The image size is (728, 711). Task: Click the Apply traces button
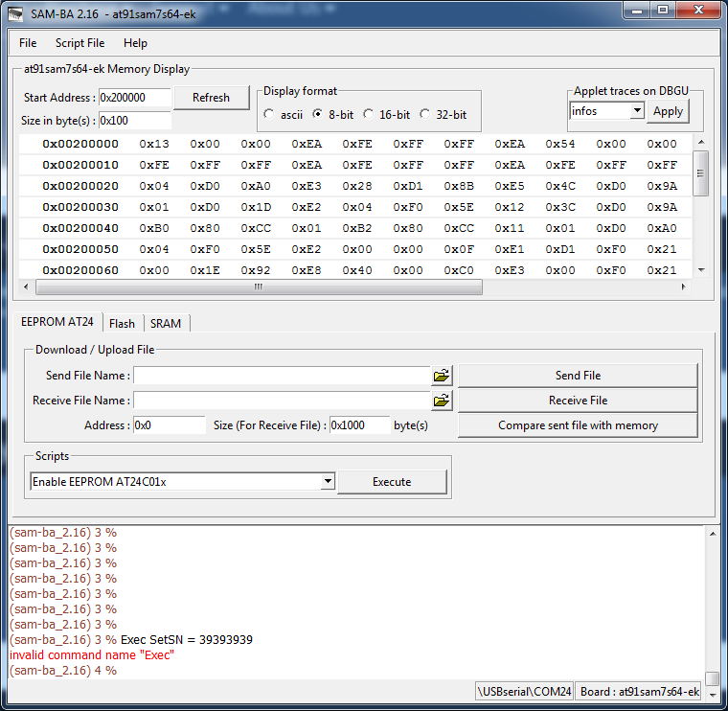668,111
